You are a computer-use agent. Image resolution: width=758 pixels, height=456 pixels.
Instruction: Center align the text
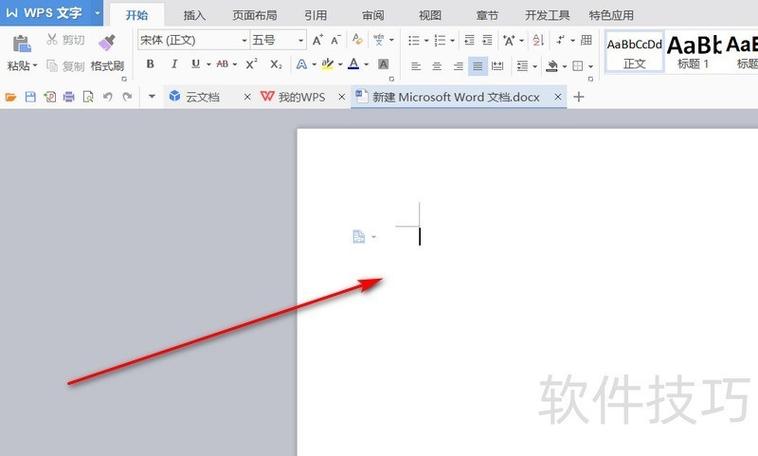pos(437,66)
